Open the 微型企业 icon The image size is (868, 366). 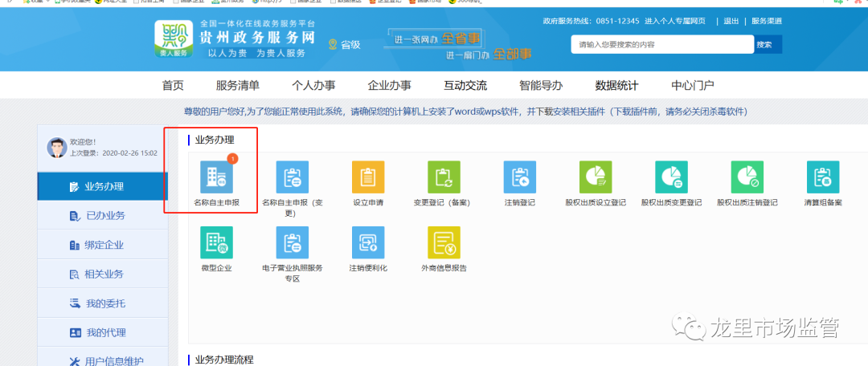point(216,242)
